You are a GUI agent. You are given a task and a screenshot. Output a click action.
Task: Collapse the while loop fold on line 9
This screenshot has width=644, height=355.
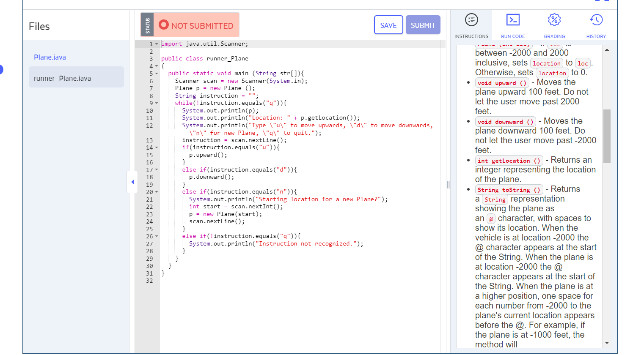[156, 103]
